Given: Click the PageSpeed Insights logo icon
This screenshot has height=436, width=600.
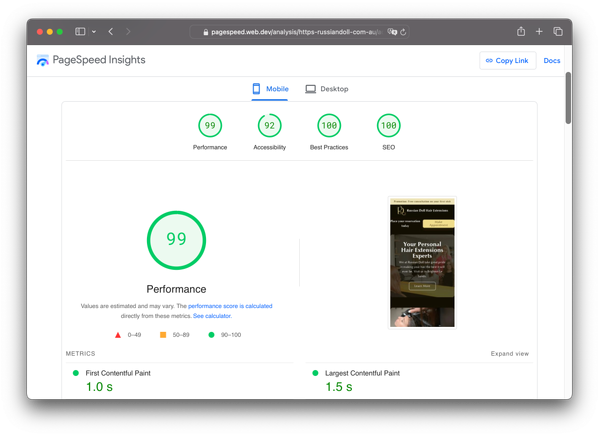Looking at the screenshot, I should tap(42, 60).
